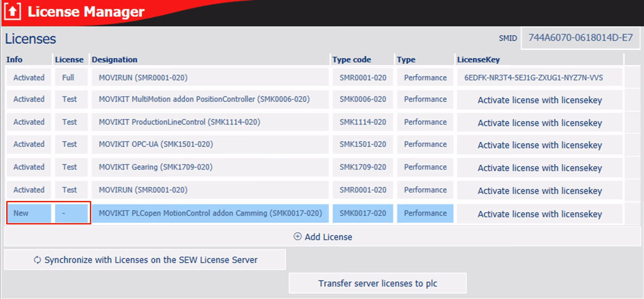The height and width of the screenshot is (299, 644).
Task: Click the New info cell
Action: (x=29, y=213)
